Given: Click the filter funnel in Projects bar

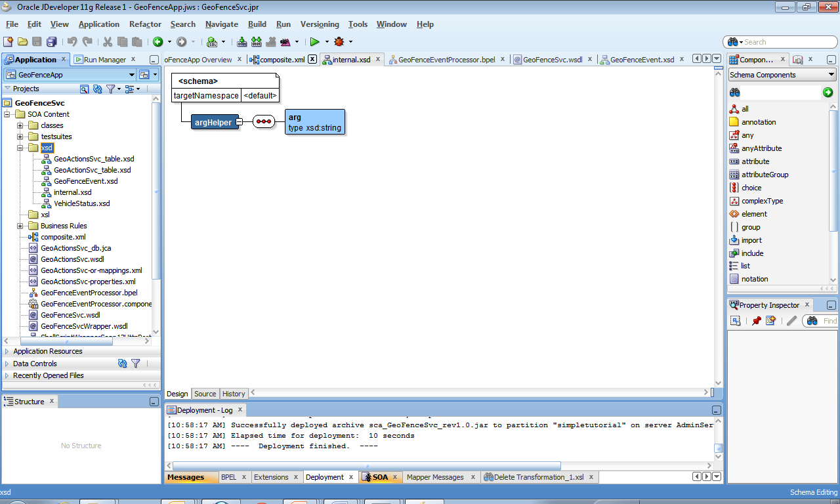Looking at the screenshot, I should pos(111,89).
